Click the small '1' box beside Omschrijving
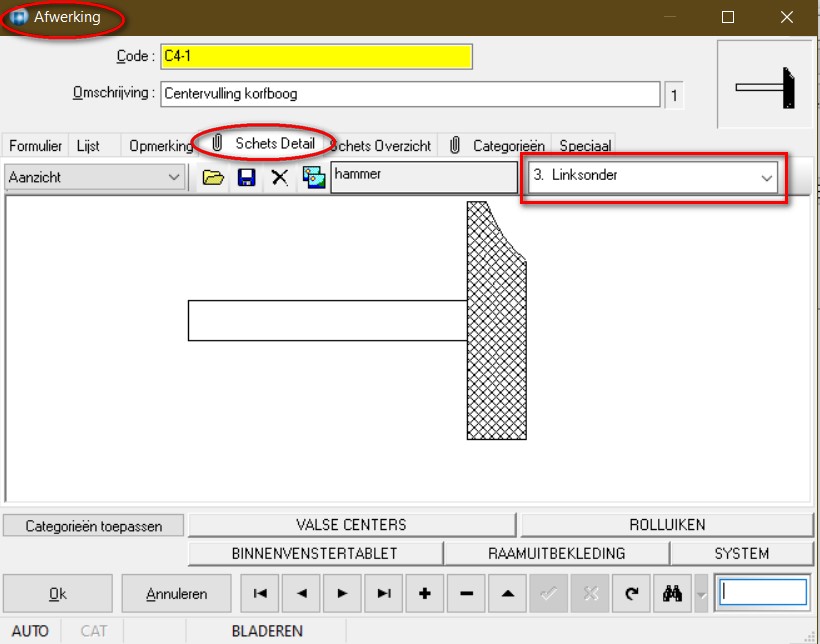The image size is (820, 644). 674,95
